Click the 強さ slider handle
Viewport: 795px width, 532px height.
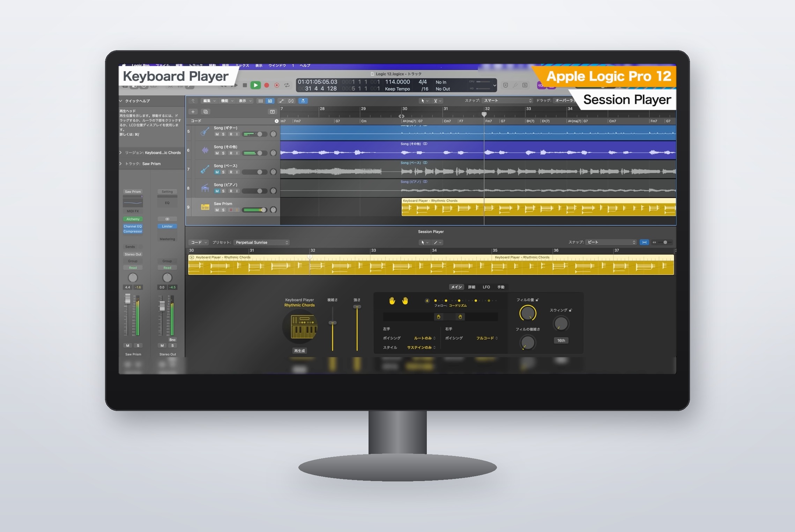357,307
